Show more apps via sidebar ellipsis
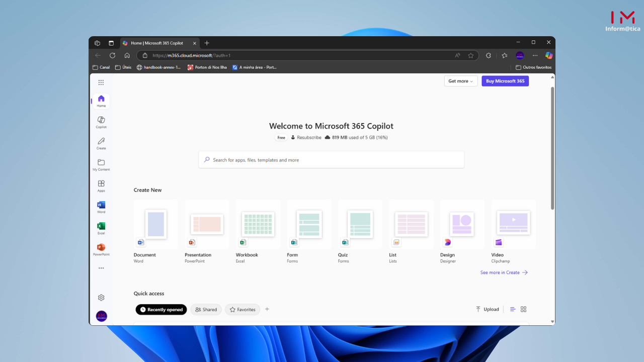Viewport: 644px width, 362px height. (x=101, y=268)
